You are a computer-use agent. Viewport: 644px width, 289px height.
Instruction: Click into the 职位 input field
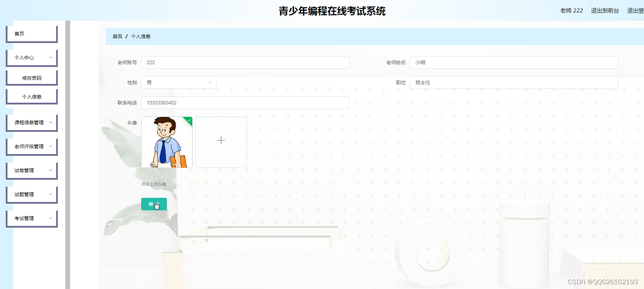point(514,83)
